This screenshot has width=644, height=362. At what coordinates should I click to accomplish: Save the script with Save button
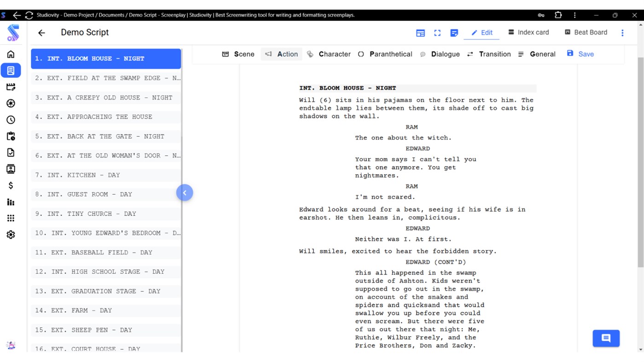580,54
